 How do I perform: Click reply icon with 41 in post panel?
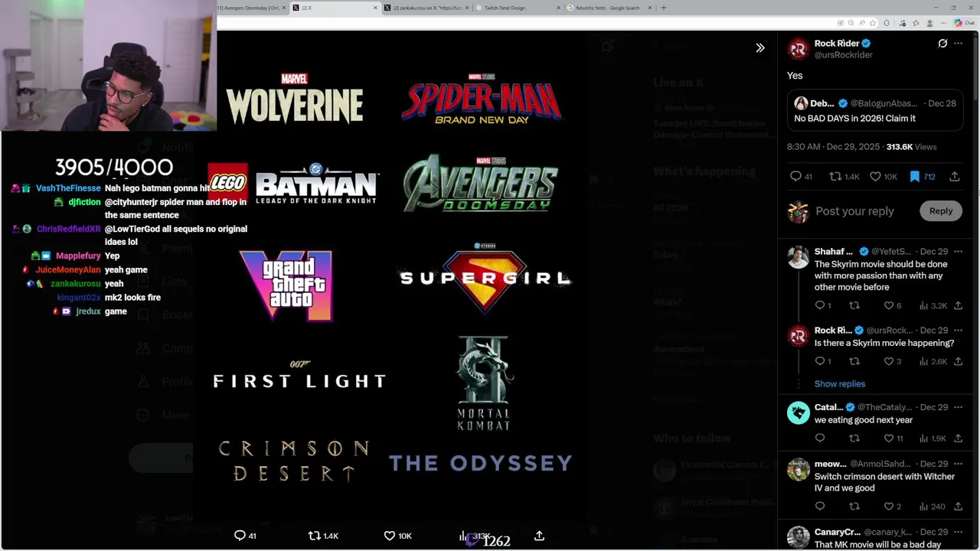[801, 177]
